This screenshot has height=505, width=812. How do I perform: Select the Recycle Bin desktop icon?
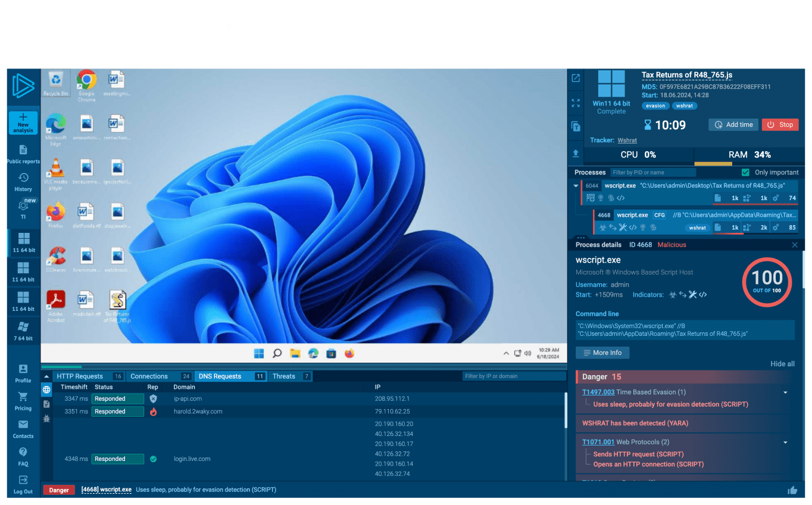(56, 83)
